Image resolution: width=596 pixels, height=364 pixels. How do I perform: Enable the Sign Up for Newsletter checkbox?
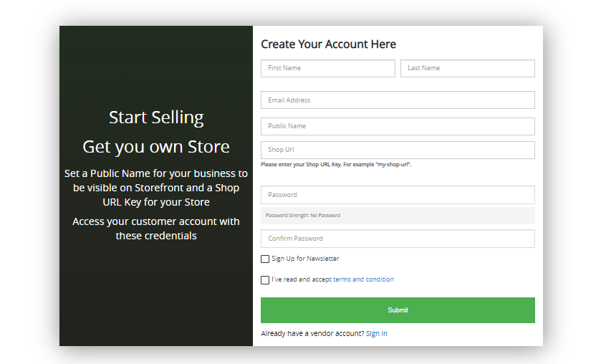coord(265,259)
